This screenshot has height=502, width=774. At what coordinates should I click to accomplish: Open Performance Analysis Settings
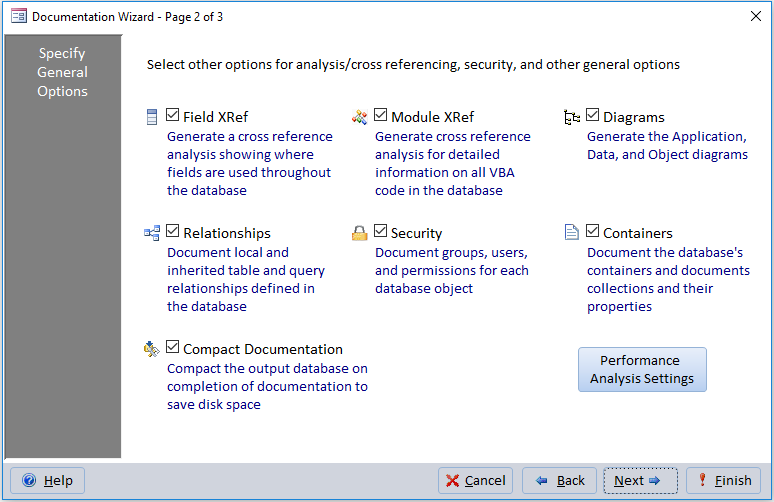[642, 369]
